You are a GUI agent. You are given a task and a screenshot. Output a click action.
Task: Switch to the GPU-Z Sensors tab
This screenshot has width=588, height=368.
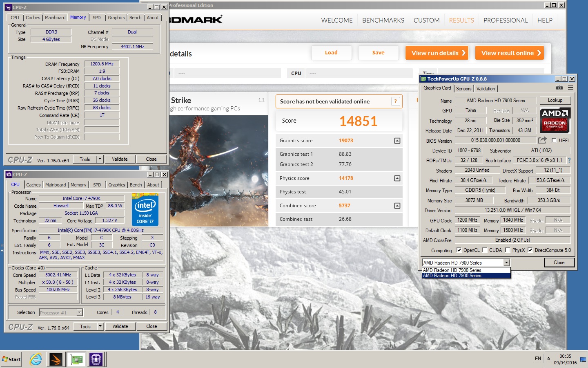464,89
